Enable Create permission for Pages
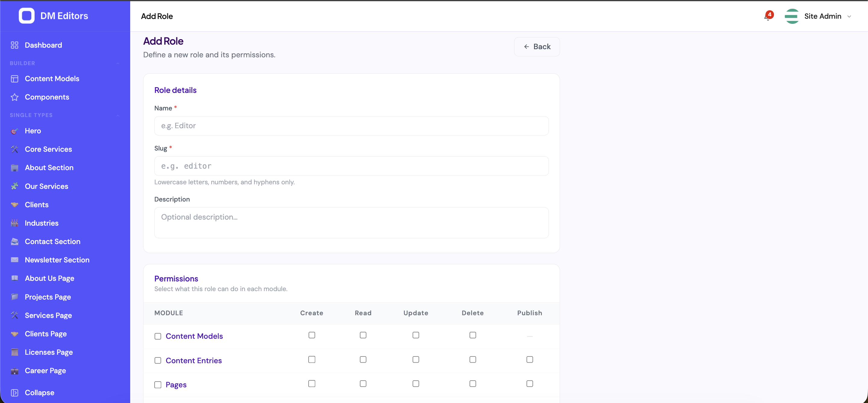 pos(312,383)
